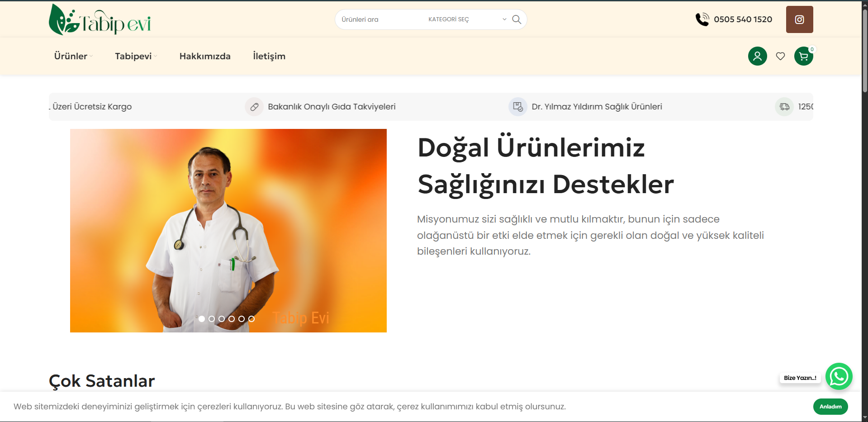
Task: Select the second slider dot
Action: click(212, 319)
